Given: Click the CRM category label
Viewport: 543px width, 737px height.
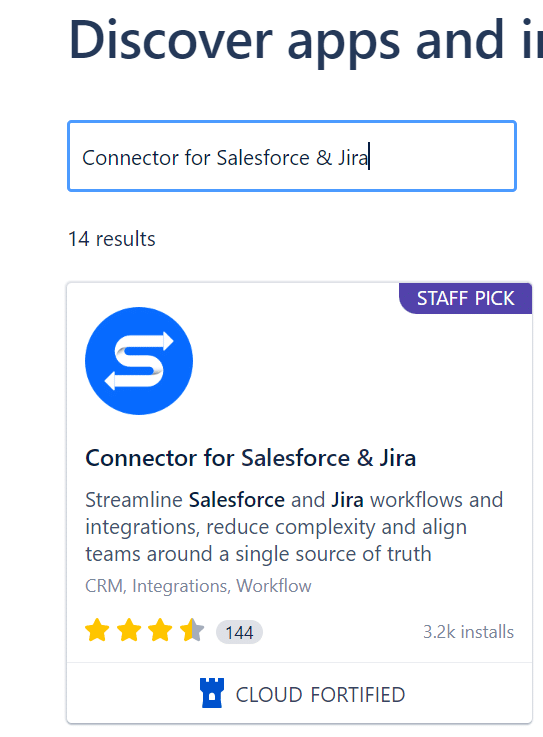Looking at the screenshot, I should point(104,586).
